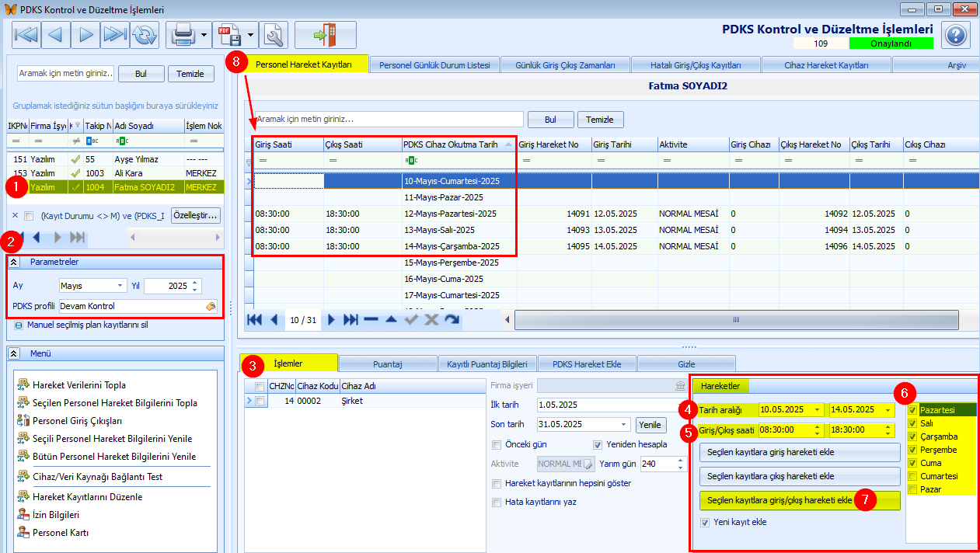Collapse the Menü panel
Viewport: 980px width, 553px height.
[14, 353]
